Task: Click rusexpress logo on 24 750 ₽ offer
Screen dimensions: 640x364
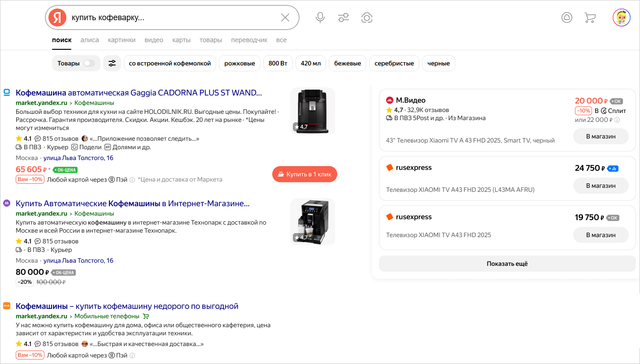Action: tap(389, 168)
